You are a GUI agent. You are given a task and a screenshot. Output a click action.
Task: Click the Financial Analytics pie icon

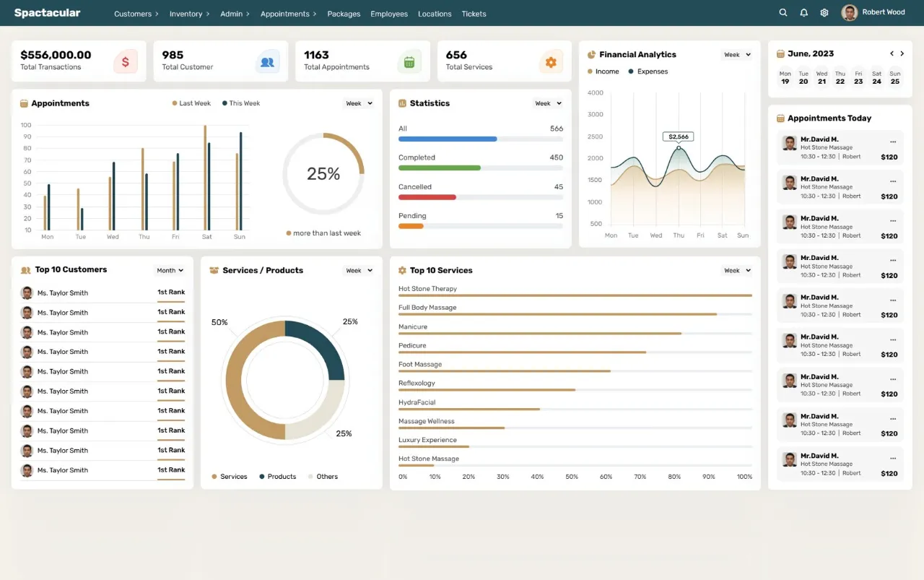591,54
